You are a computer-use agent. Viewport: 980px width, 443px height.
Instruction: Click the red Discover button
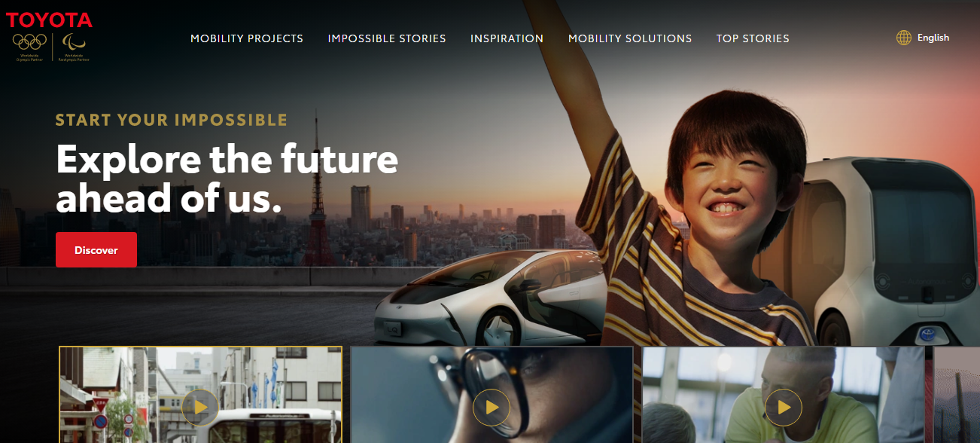point(96,250)
